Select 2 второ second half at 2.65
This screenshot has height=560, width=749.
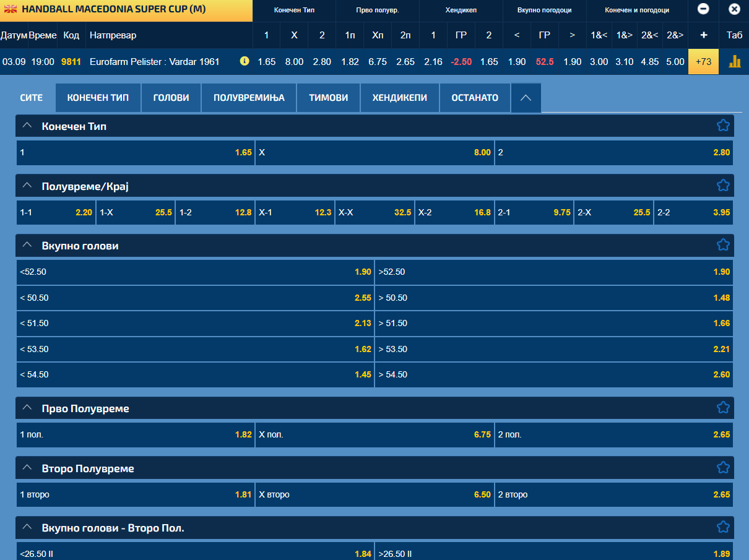(614, 494)
